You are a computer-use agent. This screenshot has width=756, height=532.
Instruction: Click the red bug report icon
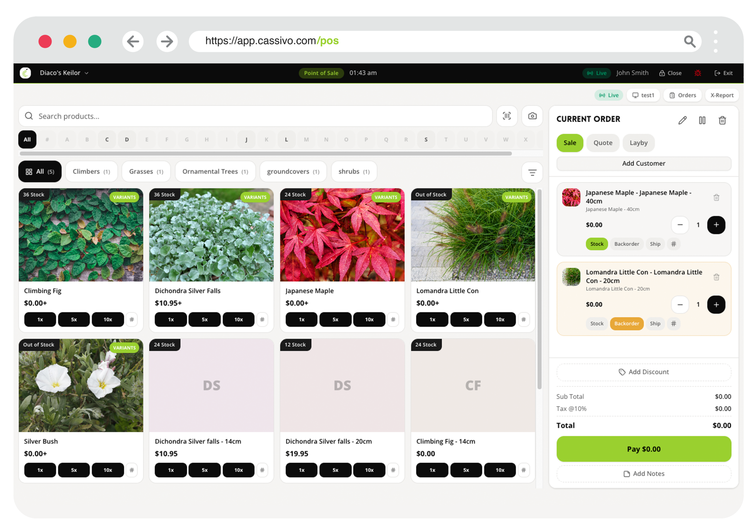(698, 73)
